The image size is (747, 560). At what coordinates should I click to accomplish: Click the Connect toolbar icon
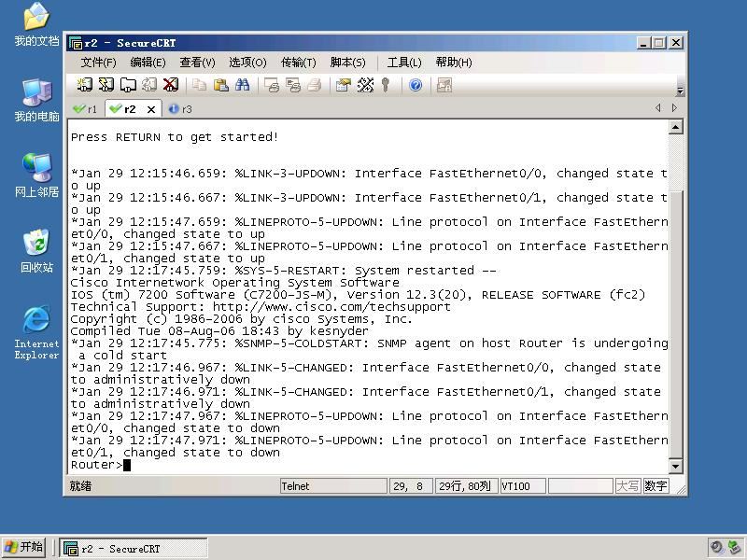coord(84,85)
